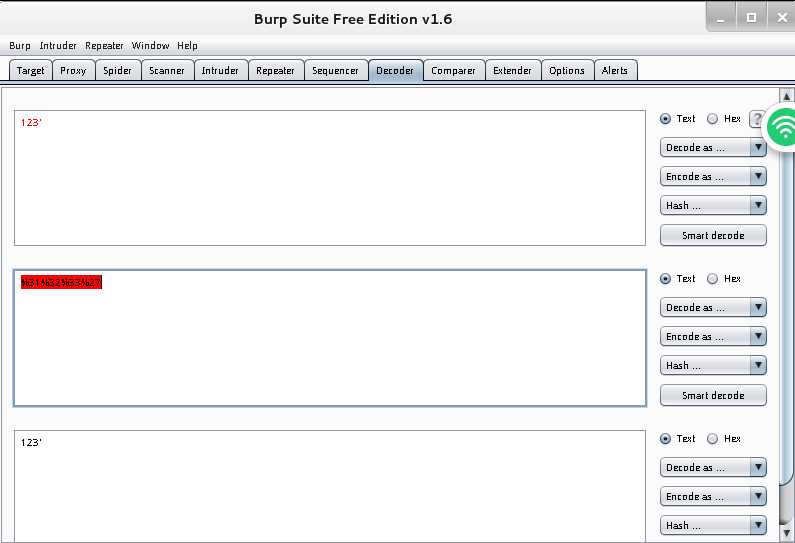Viewport: 795px width, 543px height.
Task: Switch to the Scanner tab
Action: coord(167,70)
